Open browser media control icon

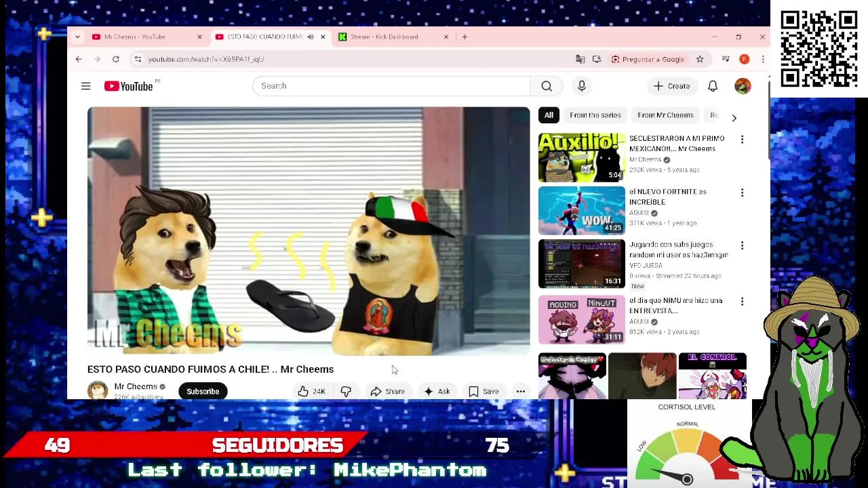pos(726,59)
